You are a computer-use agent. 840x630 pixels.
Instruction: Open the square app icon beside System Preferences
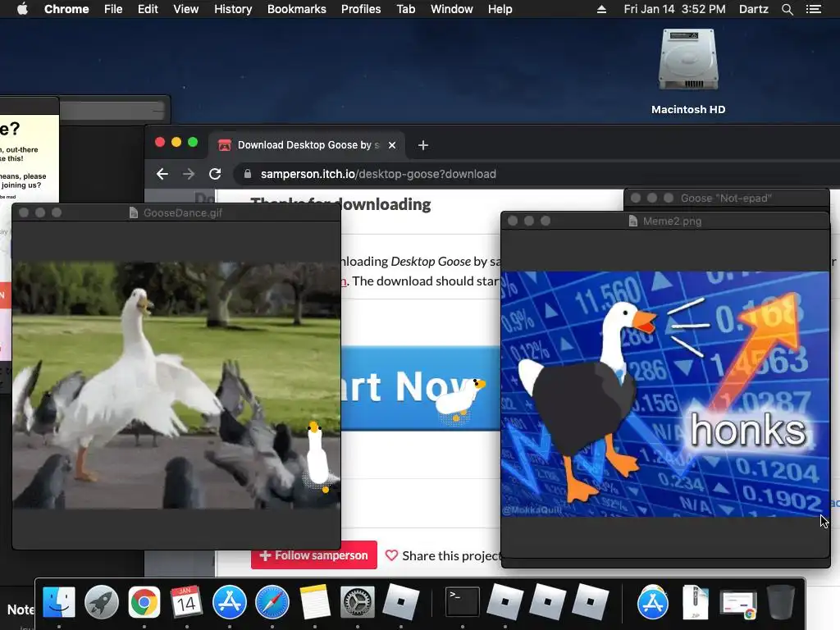tap(400, 602)
